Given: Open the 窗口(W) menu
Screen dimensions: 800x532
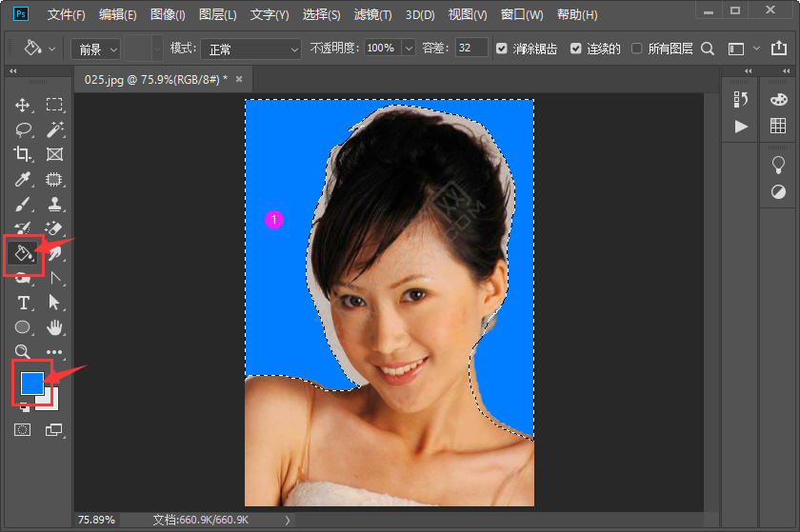Looking at the screenshot, I should [522, 15].
